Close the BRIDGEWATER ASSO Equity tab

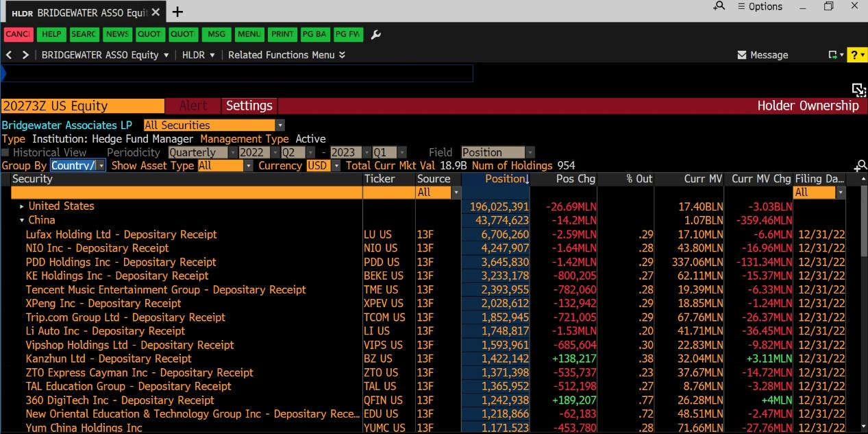[156, 12]
